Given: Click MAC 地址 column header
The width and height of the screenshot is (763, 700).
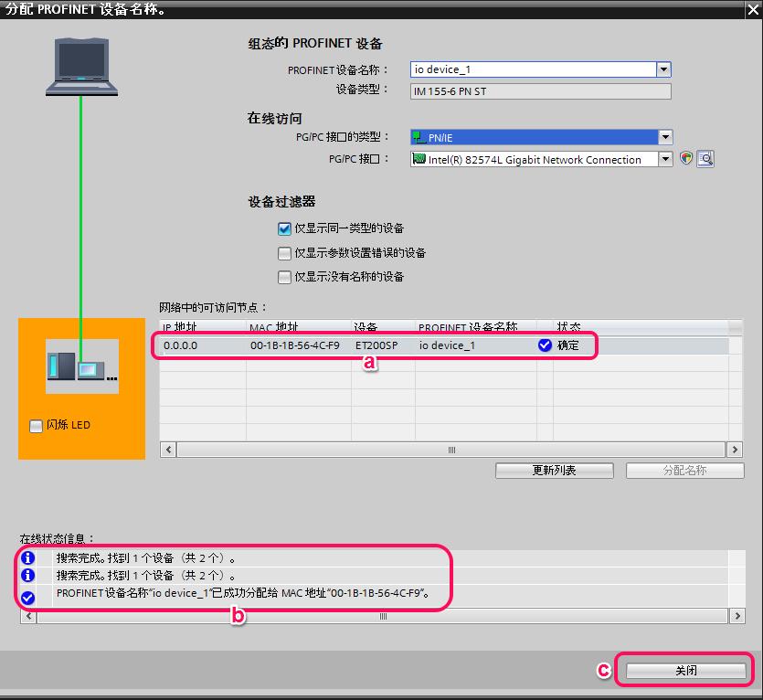Looking at the screenshot, I should coord(299,326).
